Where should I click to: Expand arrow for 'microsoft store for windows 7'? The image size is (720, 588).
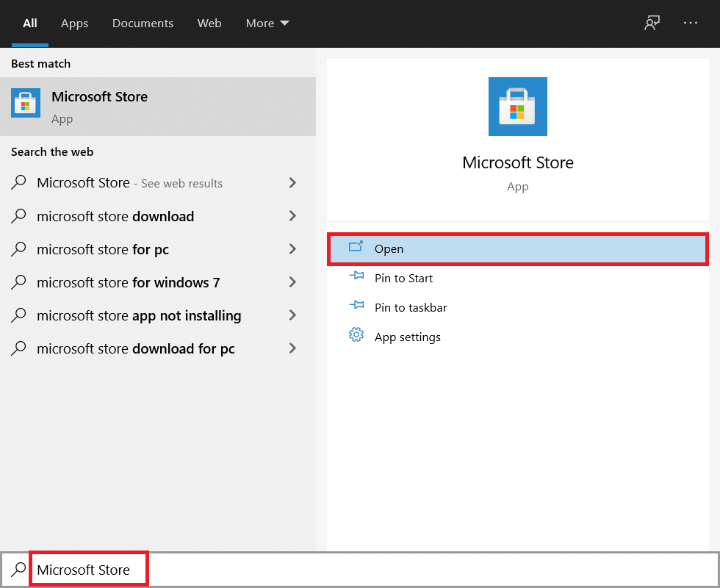click(x=292, y=282)
